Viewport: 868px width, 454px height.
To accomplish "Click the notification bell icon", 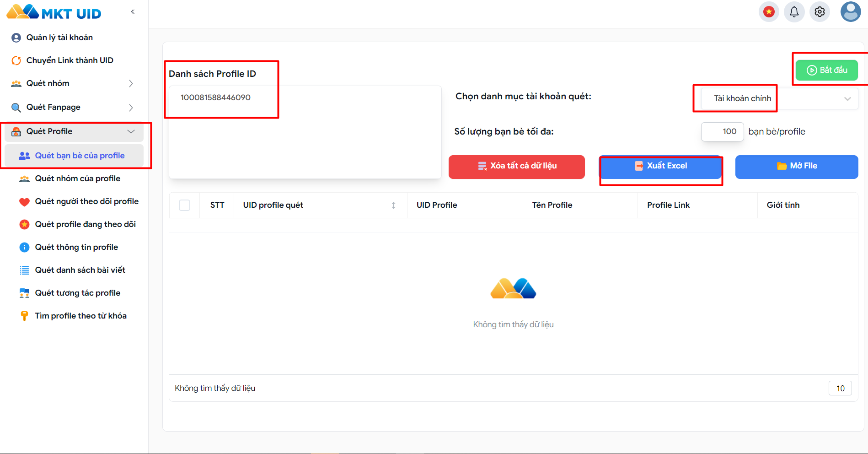I will [794, 12].
